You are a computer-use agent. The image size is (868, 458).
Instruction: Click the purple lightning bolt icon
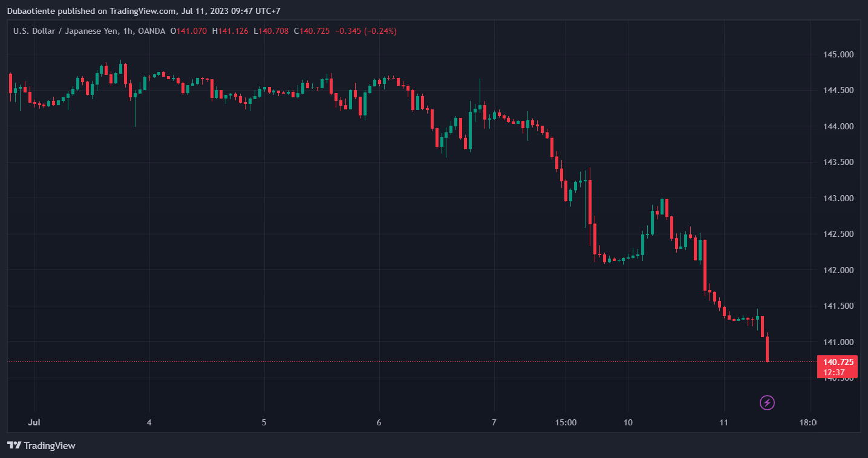click(x=767, y=402)
